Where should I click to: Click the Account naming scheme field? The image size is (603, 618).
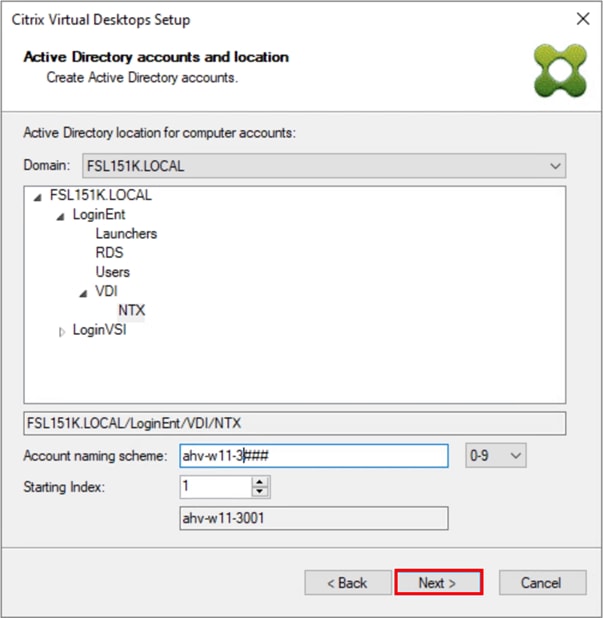pyautogui.click(x=314, y=456)
